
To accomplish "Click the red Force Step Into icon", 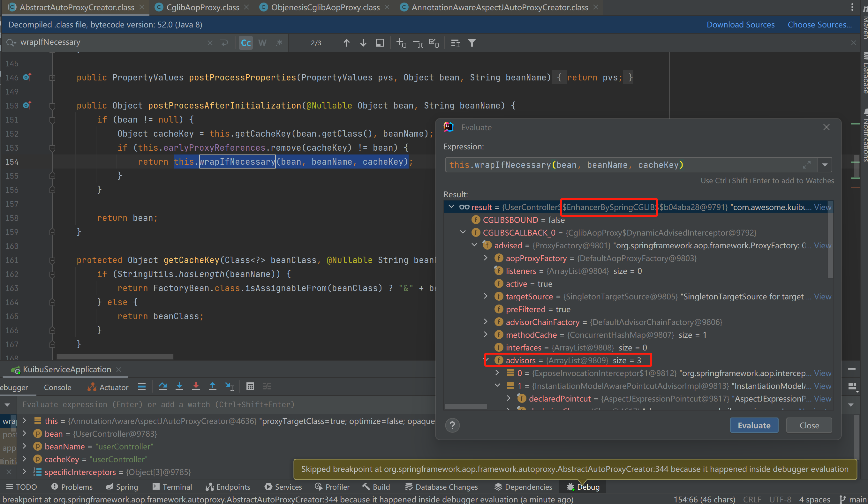I will click(x=196, y=387).
